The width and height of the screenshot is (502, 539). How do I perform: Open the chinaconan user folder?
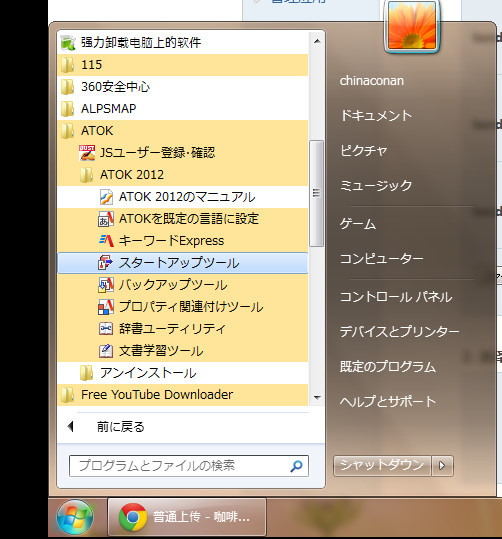(x=372, y=81)
